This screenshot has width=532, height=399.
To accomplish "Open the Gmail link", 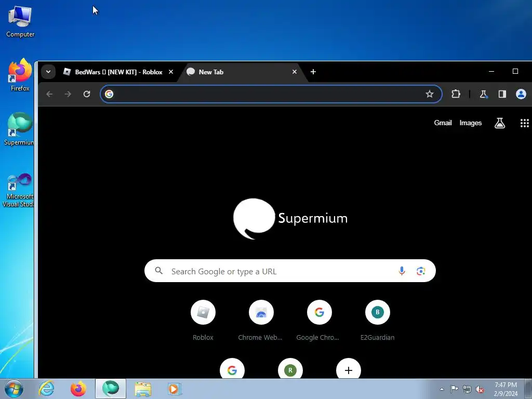I will [x=443, y=123].
